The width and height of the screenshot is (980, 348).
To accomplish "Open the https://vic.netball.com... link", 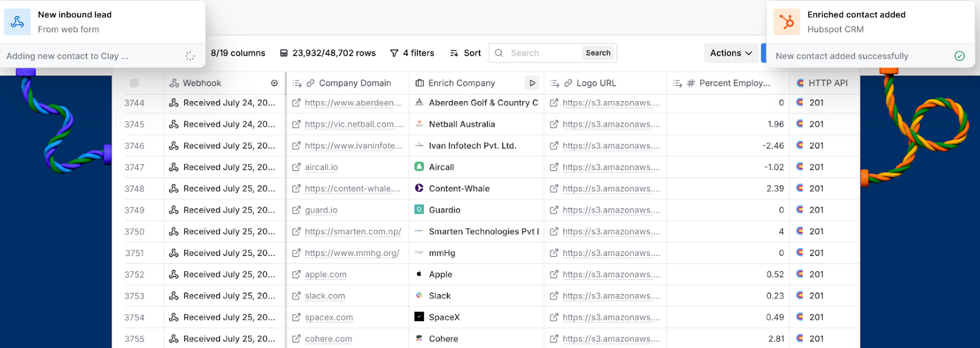I will pyautogui.click(x=354, y=124).
